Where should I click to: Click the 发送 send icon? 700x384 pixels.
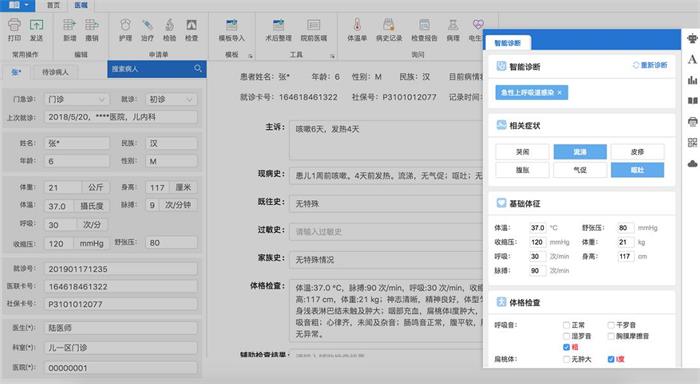point(37,25)
